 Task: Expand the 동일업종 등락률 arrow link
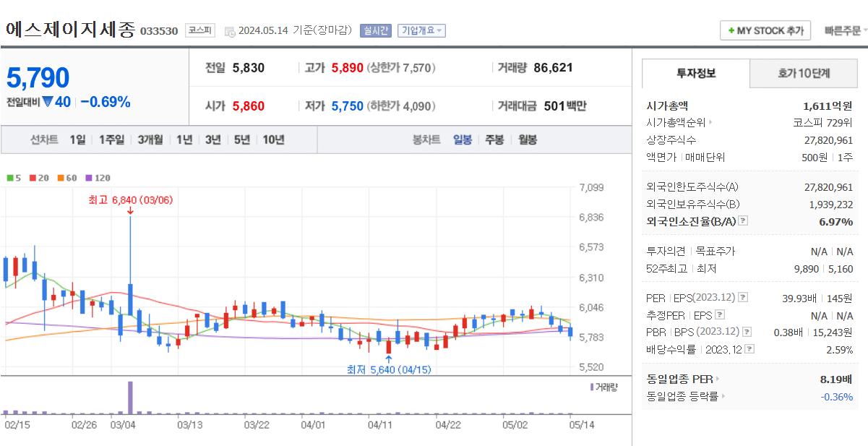[723, 396]
